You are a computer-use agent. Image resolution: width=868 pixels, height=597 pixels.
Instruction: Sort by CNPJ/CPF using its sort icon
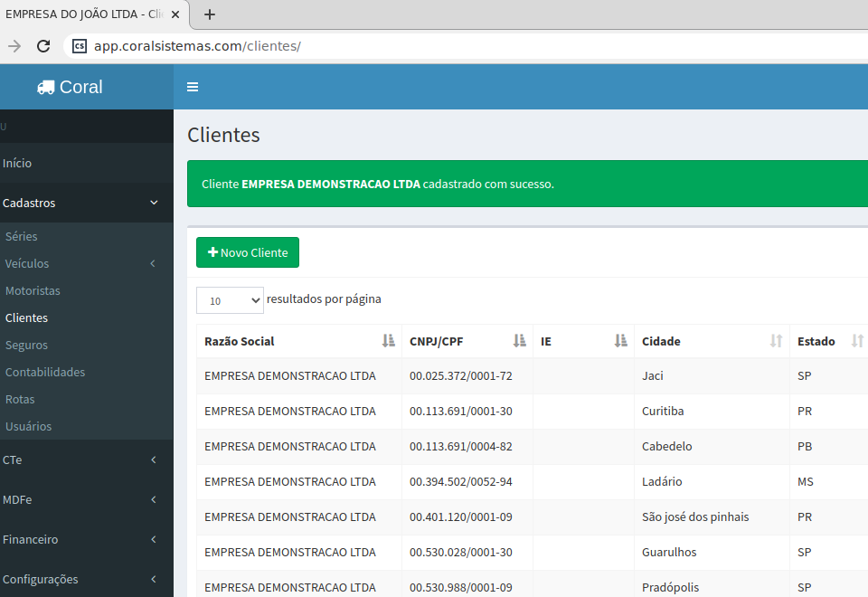(x=519, y=341)
